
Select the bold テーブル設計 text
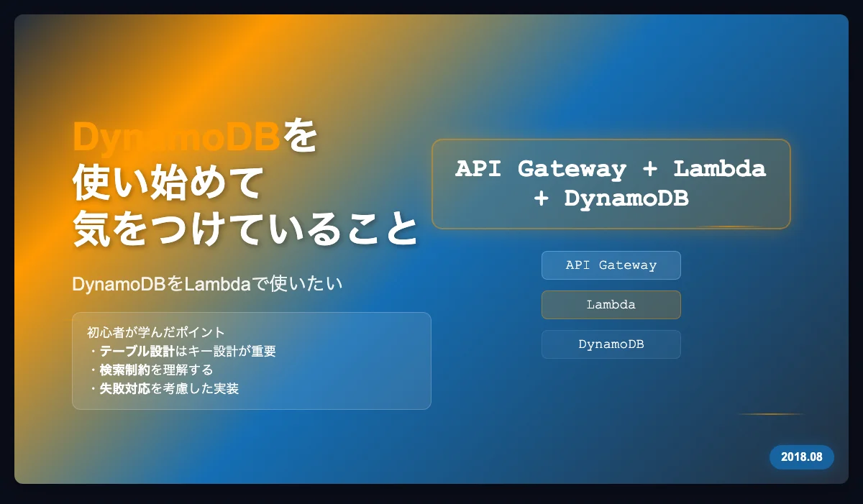click(137, 352)
